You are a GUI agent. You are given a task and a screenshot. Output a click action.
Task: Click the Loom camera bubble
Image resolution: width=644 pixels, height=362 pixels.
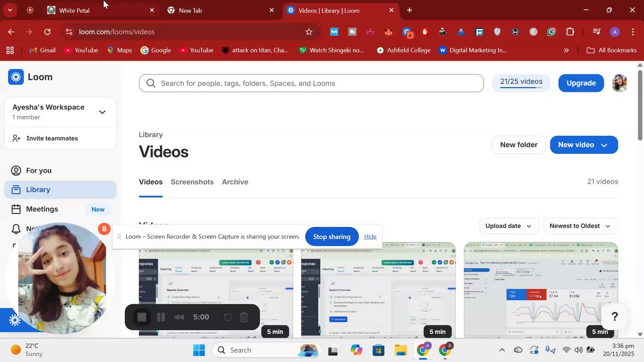coord(62,279)
